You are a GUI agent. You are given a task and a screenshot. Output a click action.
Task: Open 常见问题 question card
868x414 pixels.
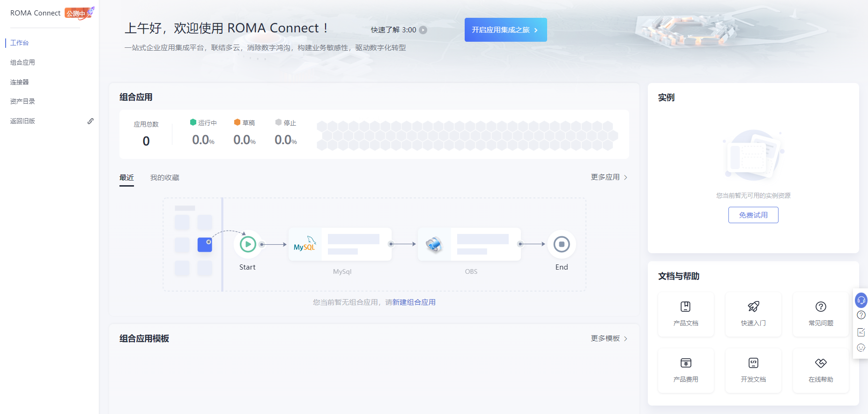[x=821, y=314]
